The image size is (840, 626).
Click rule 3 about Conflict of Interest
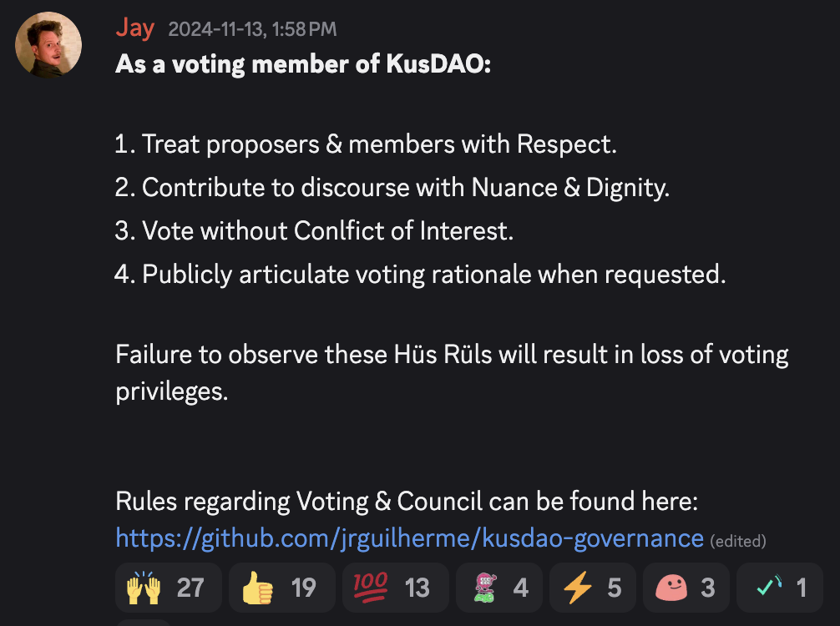(314, 231)
